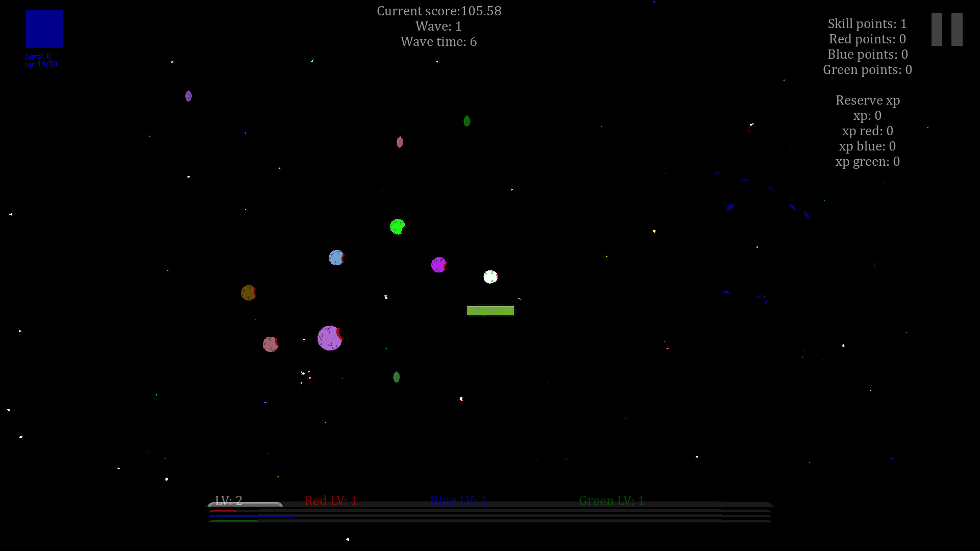
Task: Click the purple oval on the upper left
Action: tap(188, 96)
